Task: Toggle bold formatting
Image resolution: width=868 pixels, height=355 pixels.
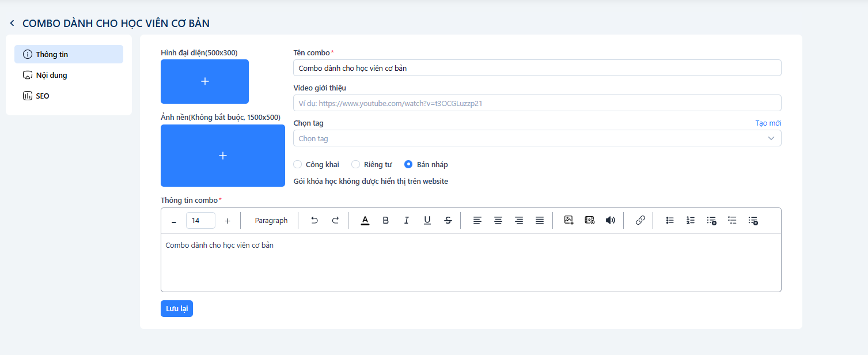Action: point(386,220)
